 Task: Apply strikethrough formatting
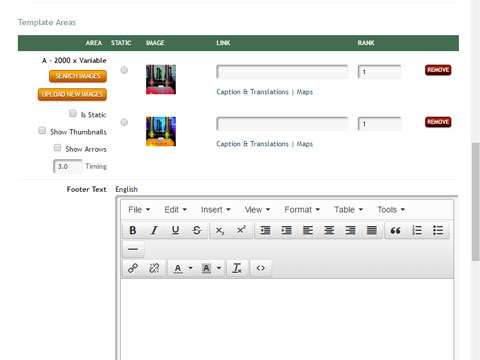point(197,230)
